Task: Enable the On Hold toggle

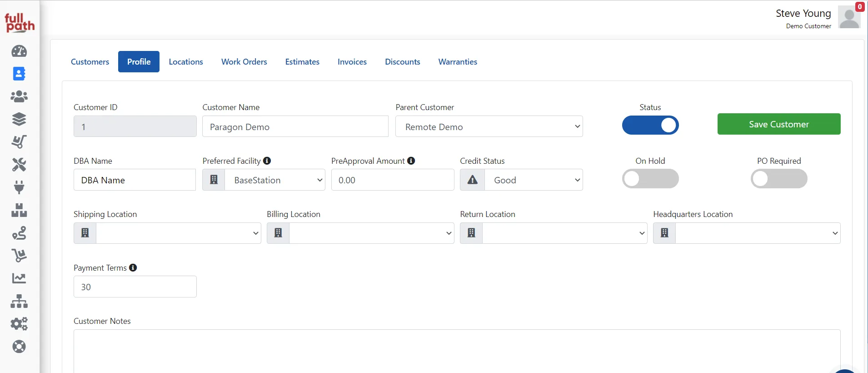Action: 650,179
